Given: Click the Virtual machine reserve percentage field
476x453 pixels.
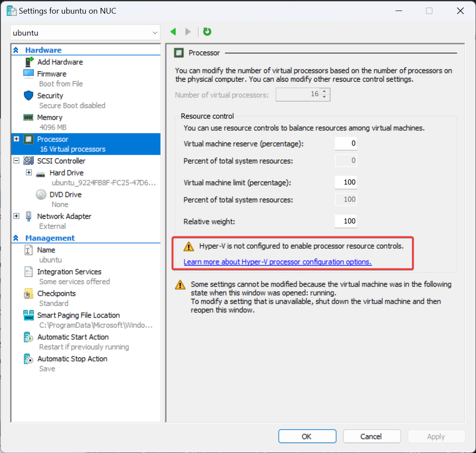Looking at the screenshot, I should [345, 143].
